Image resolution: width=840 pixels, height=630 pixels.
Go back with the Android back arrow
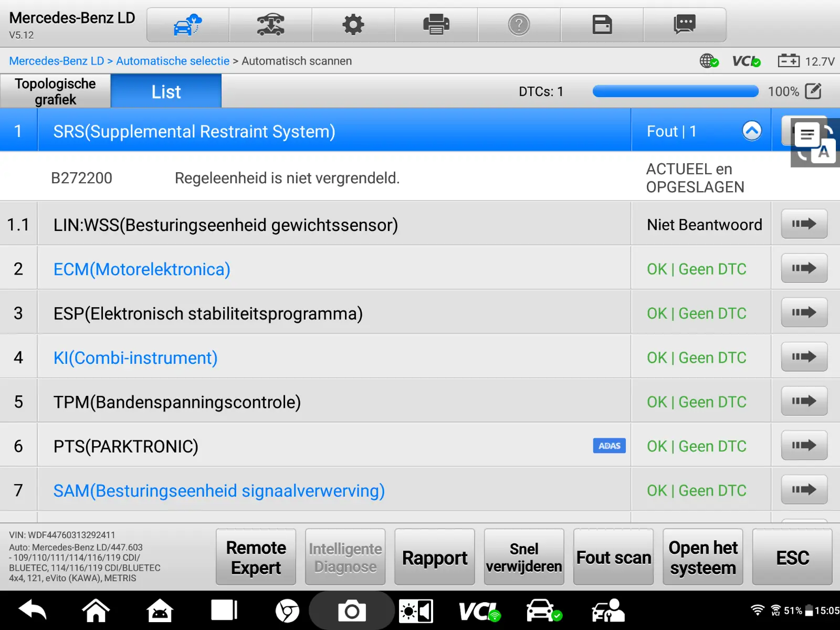33,611
